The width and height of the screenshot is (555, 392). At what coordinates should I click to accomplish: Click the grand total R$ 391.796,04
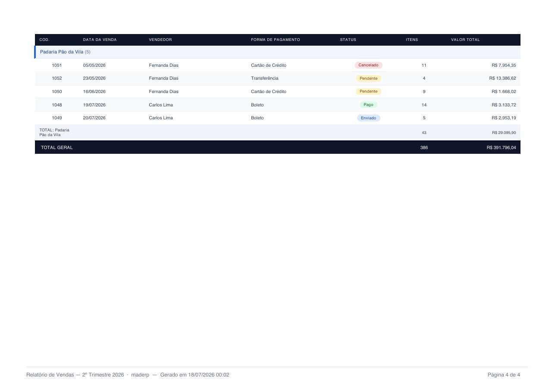point(501,148)
